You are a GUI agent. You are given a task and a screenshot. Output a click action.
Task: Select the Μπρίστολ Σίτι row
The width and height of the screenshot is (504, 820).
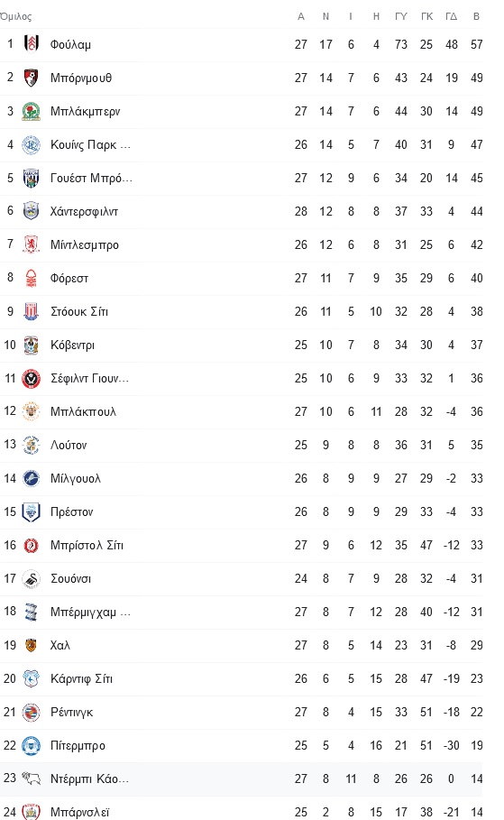(x=242, y=545)
